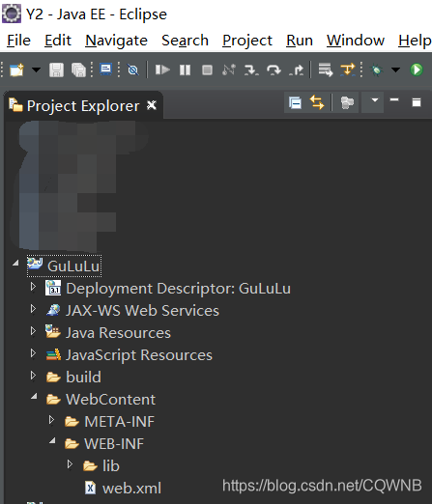Open the Project menu
Screen dimensions: 432x504
(247, 41)
